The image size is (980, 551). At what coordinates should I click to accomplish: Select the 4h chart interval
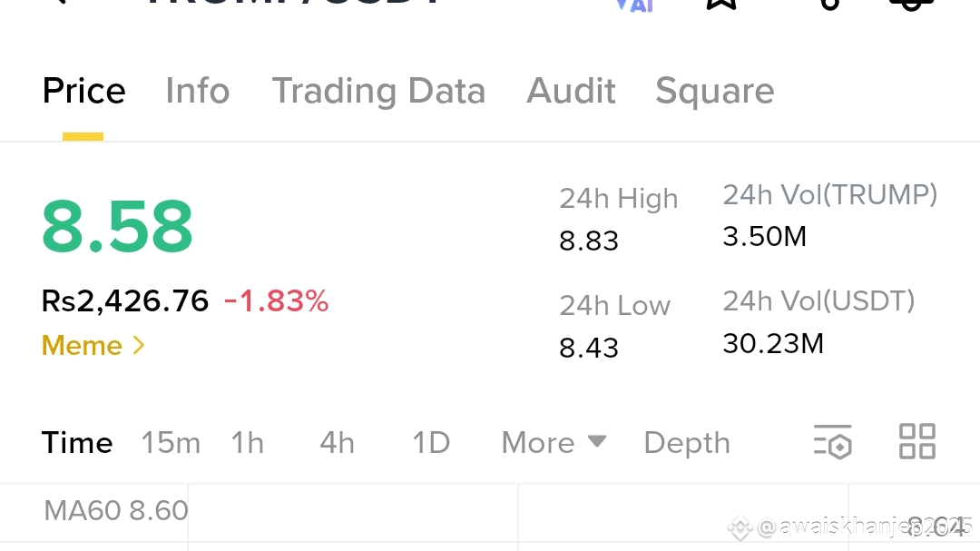click(x=337, y=443)
